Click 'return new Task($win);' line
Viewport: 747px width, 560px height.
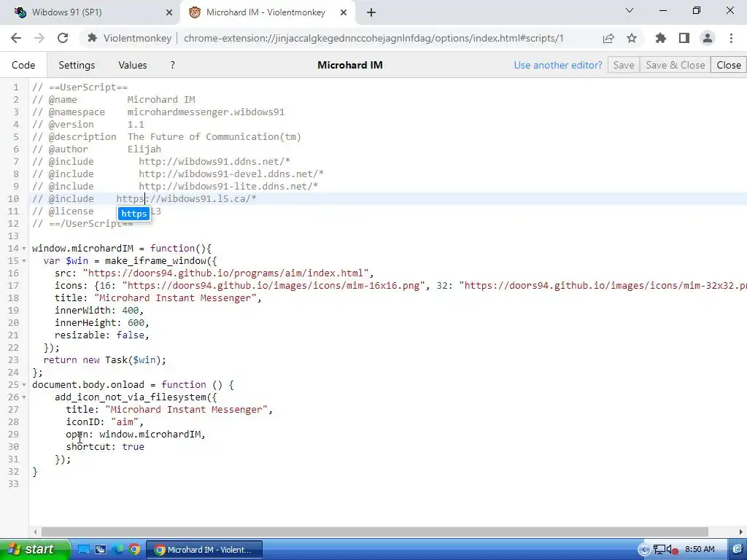(x=105, y=360)
